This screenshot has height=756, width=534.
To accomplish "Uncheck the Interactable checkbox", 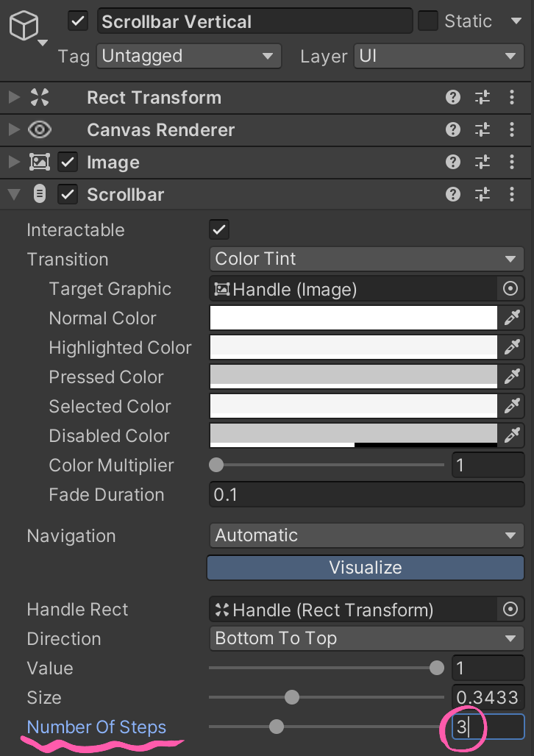I will pos(219,229).
